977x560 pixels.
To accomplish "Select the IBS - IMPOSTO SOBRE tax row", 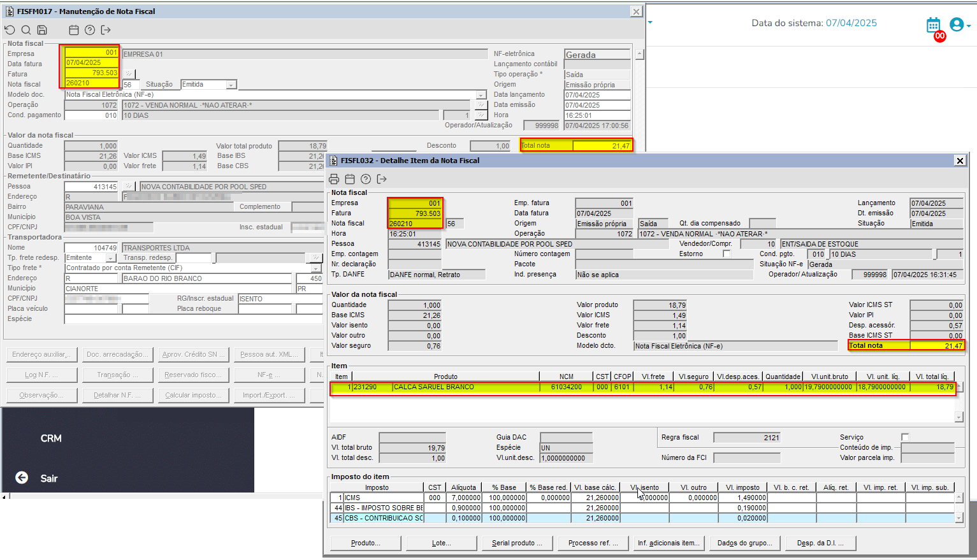I will click(x=642, y=508).
